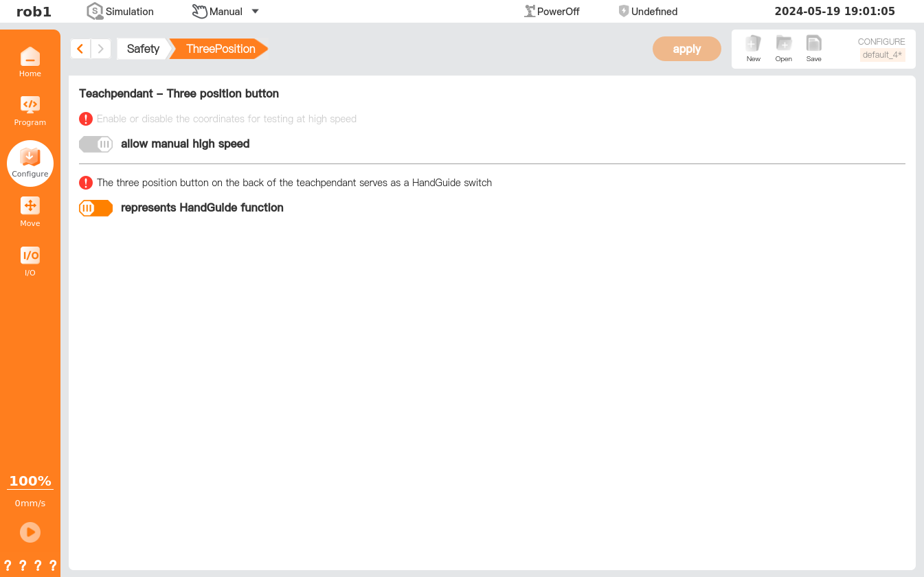924x577 pixels.
Task: Select the Safety breadcrumb tab
Action: [143, 49]
